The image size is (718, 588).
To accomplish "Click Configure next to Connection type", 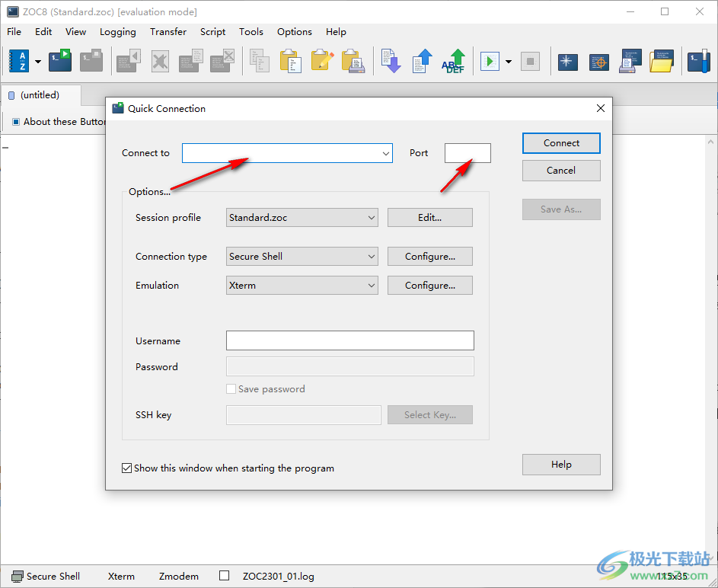I will click(430, 257).
